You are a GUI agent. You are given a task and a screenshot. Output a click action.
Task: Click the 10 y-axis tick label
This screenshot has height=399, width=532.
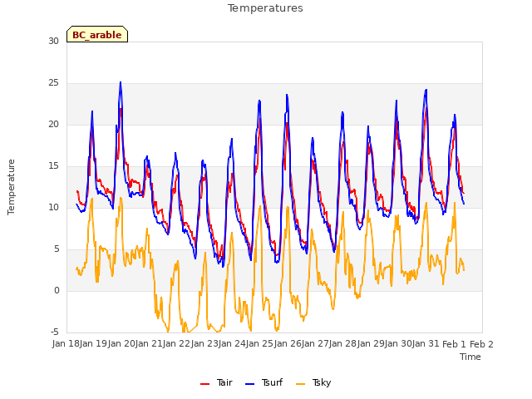click(53, 207)
